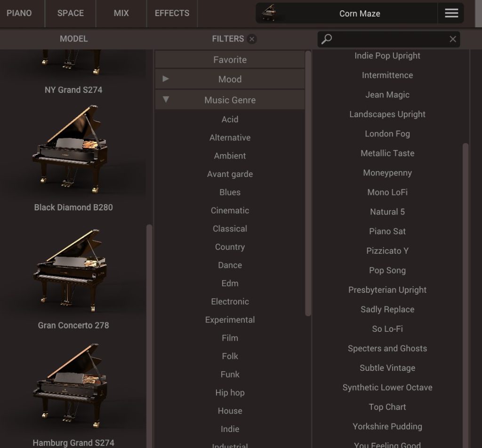
Task: Open the EFFECTS tab
Action: (172, 13)
